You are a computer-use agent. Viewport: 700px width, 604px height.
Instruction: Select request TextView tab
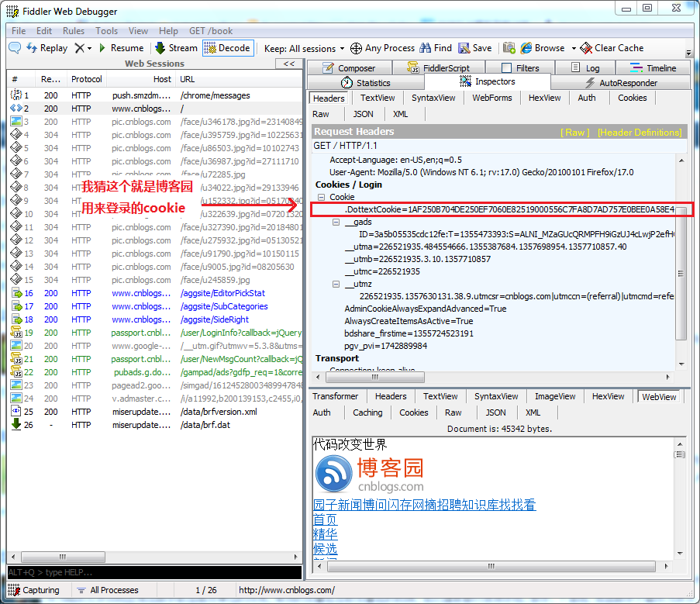pos(378,98)
